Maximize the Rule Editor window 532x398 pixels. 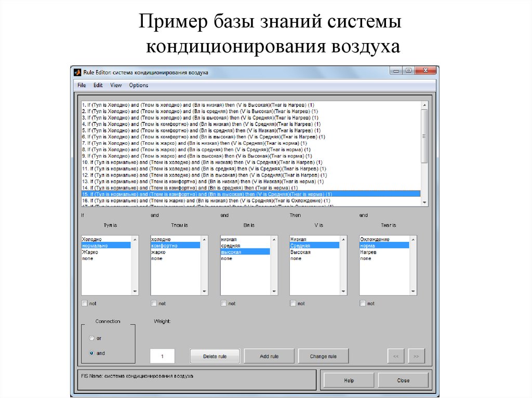408,71
